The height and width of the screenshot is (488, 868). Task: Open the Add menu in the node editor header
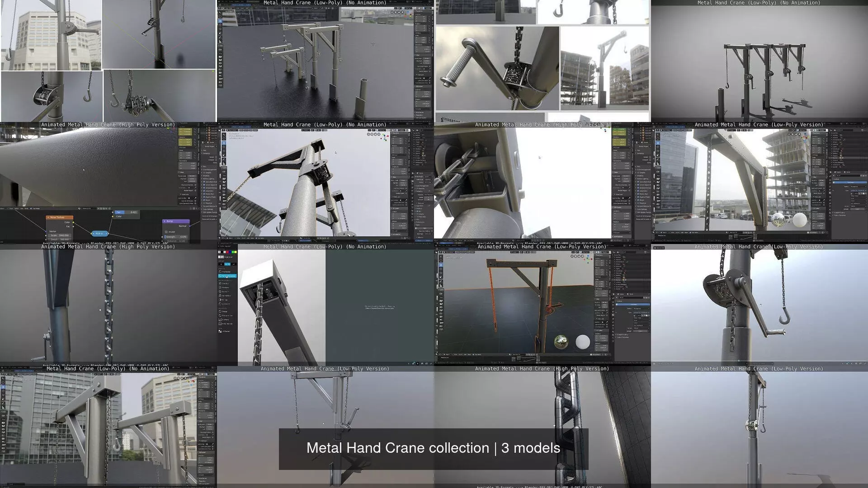[22, 208]
